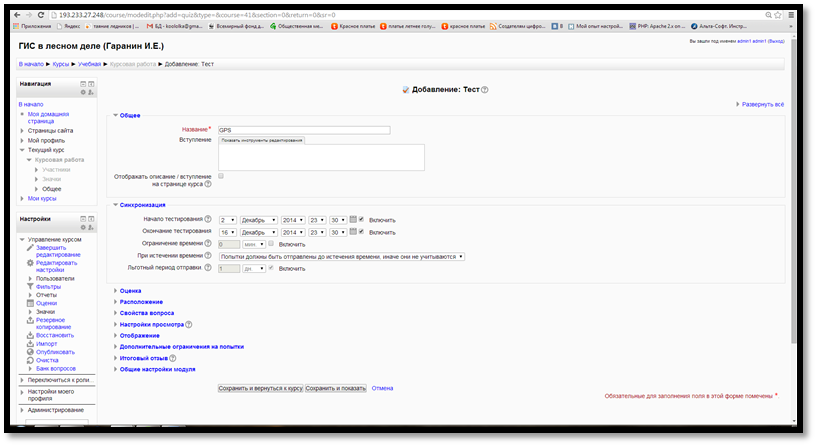Image resolution: width=816 pixels, height=446 pixels.
Task: Open Моя домашняя страница in navigation
Action: (48, 118)
